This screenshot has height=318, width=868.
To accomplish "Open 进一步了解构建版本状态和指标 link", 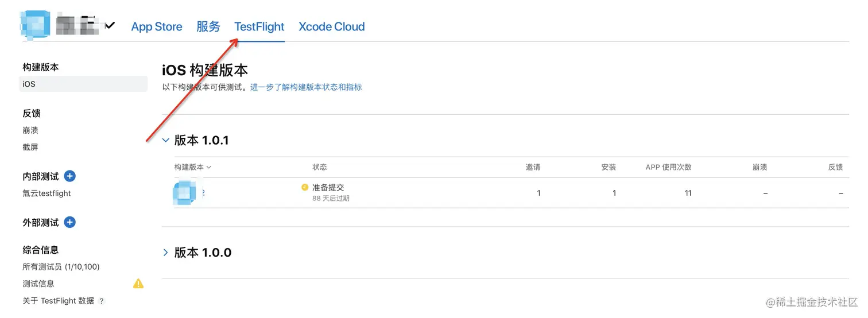I will click(306, 87).
